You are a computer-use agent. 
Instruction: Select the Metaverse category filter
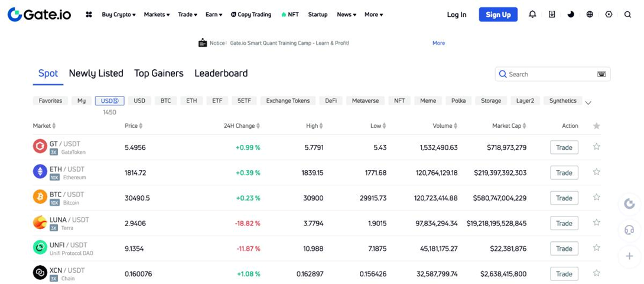(366, 101)
